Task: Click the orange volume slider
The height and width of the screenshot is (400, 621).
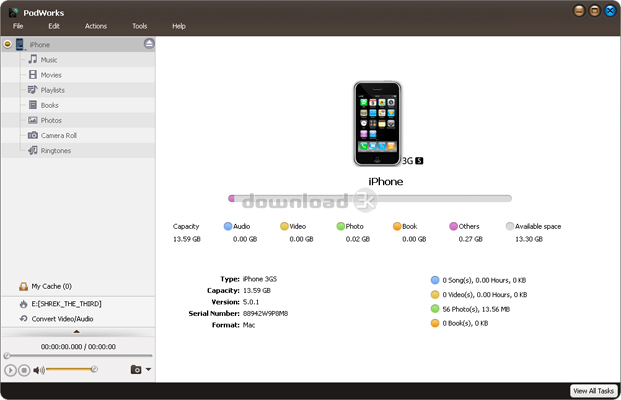Action: point(70,370)
